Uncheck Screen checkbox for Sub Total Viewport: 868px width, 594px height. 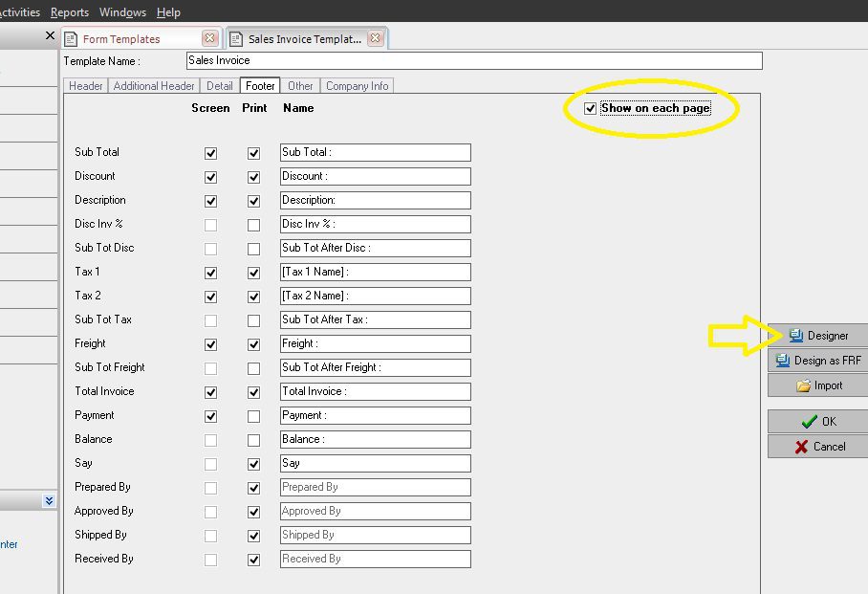tap(211, 153)
